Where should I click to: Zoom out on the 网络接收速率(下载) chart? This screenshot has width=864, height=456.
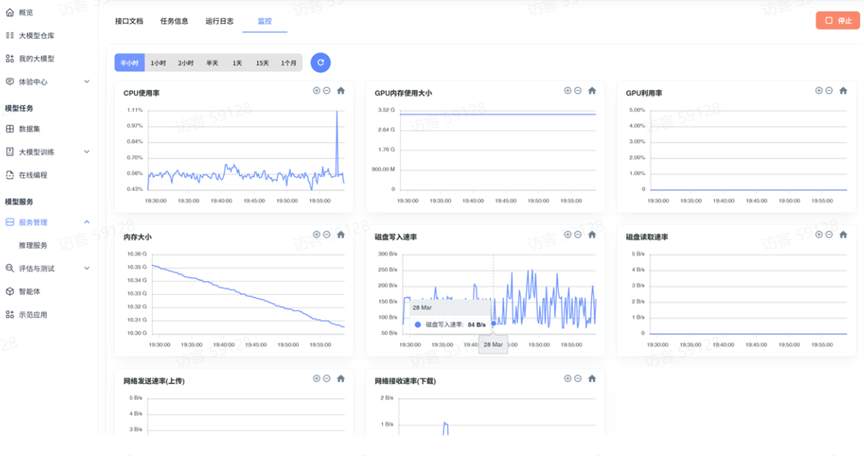[x=578, y=378]
